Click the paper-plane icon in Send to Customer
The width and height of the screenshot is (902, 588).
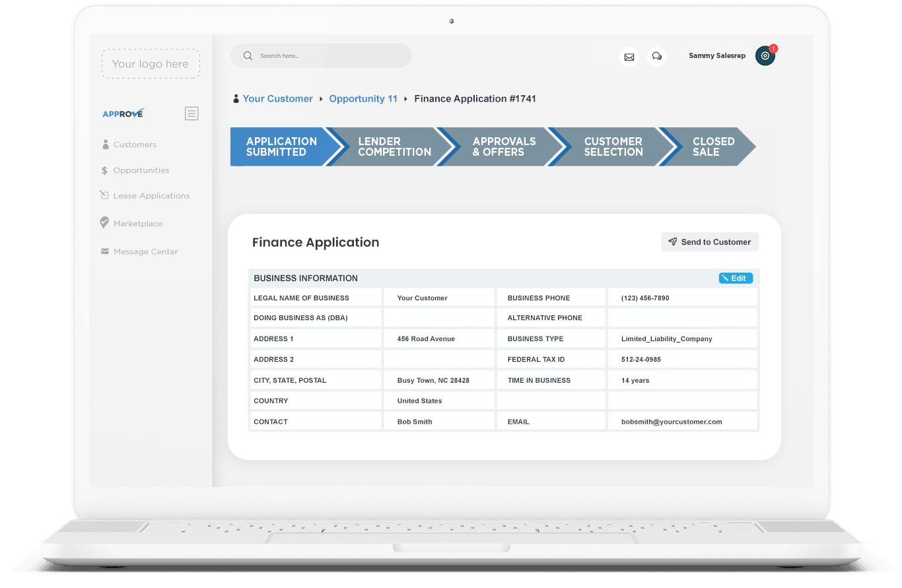pyautogui.click(x=674, y=242)
